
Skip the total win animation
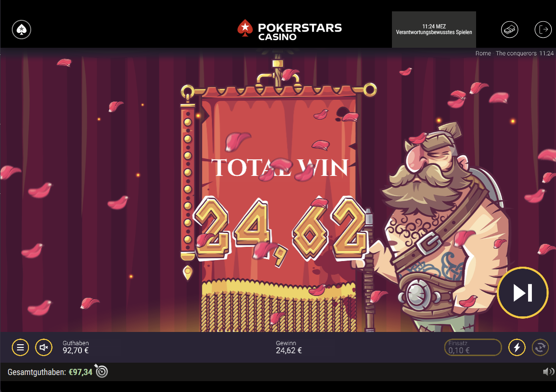pyautogui.click(x=523, y=293)
